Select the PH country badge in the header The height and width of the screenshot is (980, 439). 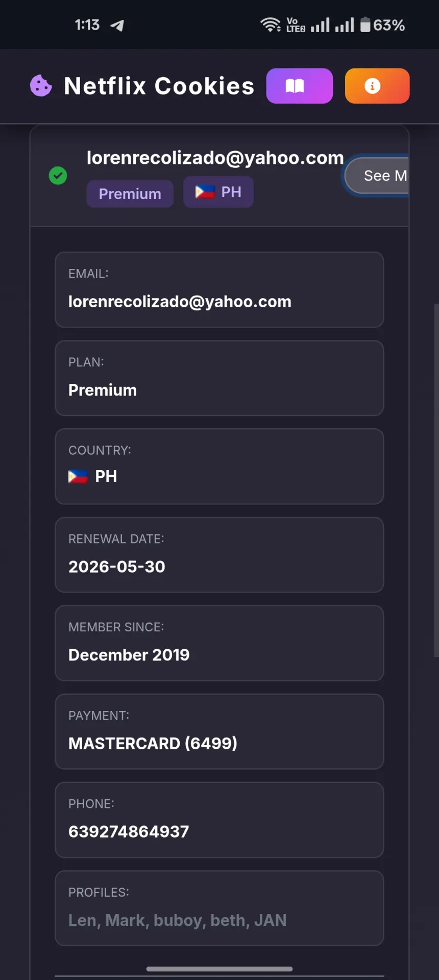pos(218,192)
